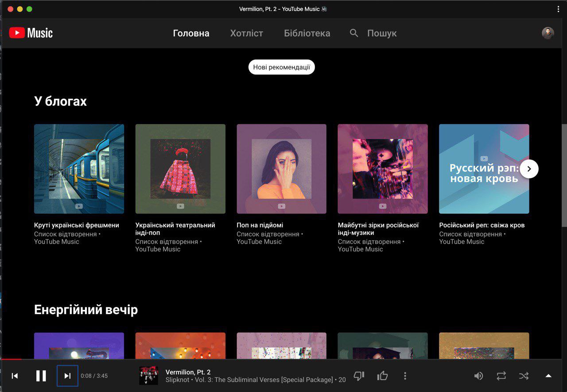567x392 pixels.
Task: Click the Нові рекомендації button
Action: pos(282,67)
